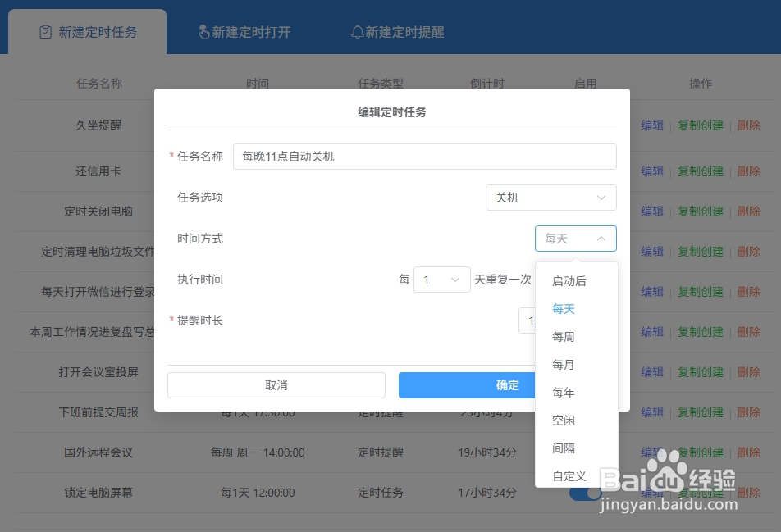Open the 任务选项 dropdown showing 关机
781x532 pixels.
pos(551,198)
